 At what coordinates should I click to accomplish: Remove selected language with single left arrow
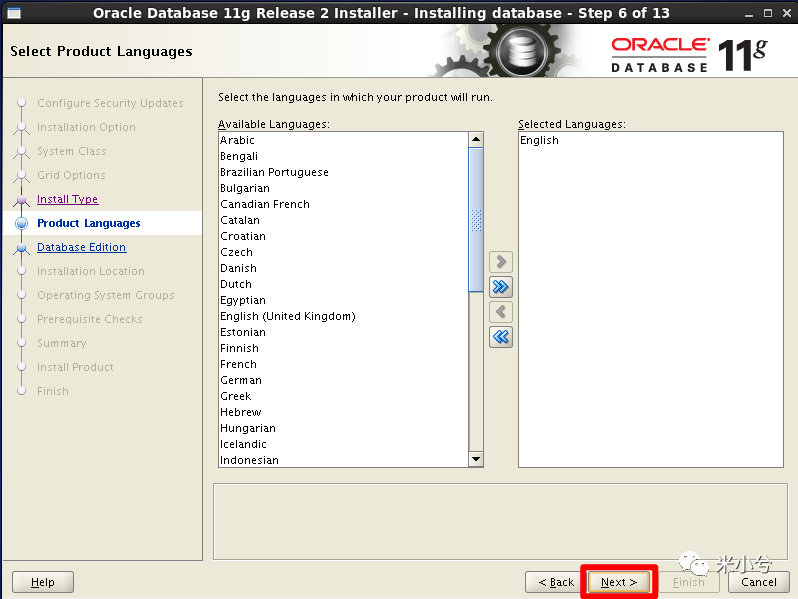click(x=501, y=311)
